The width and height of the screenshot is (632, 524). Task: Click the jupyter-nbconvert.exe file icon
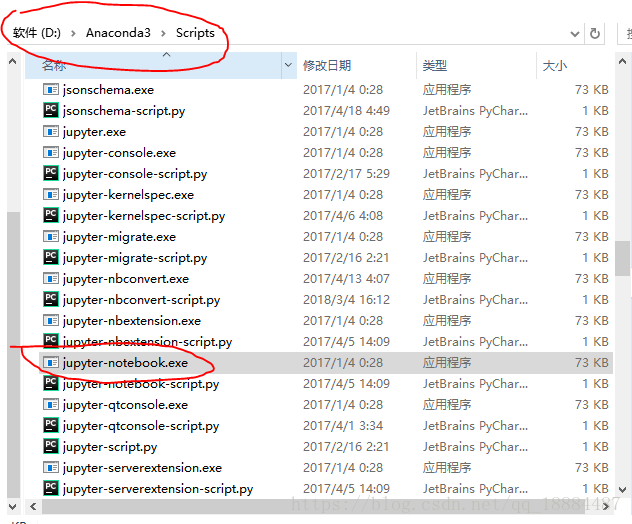click(51, 279)
